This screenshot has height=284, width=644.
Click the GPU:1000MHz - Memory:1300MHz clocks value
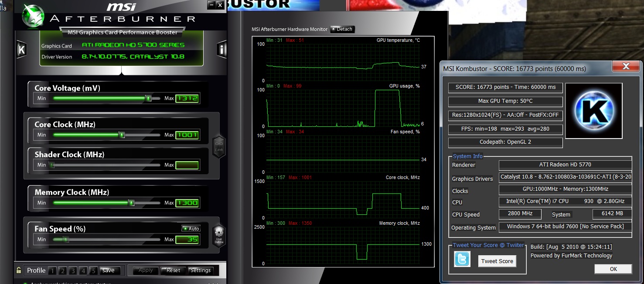[565, 189]
